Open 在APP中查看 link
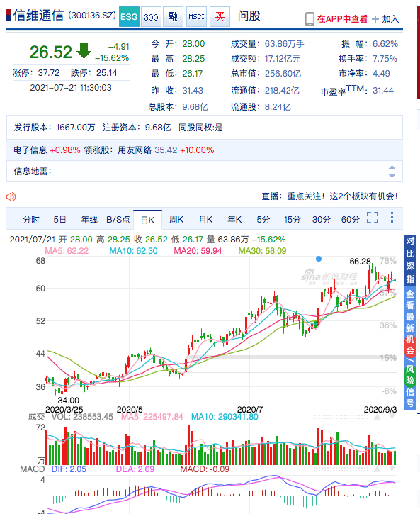This screenshot has width=420, height=514. click(342, 19)
